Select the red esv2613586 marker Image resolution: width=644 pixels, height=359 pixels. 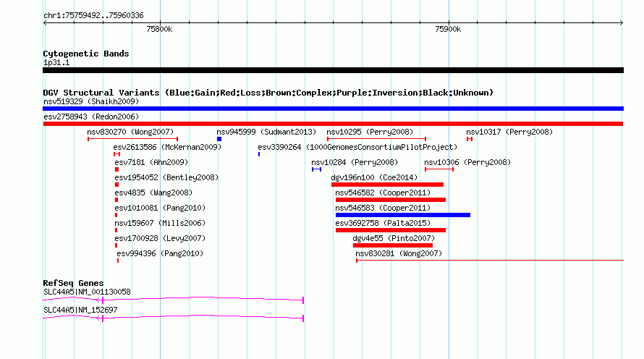[117, 154]
